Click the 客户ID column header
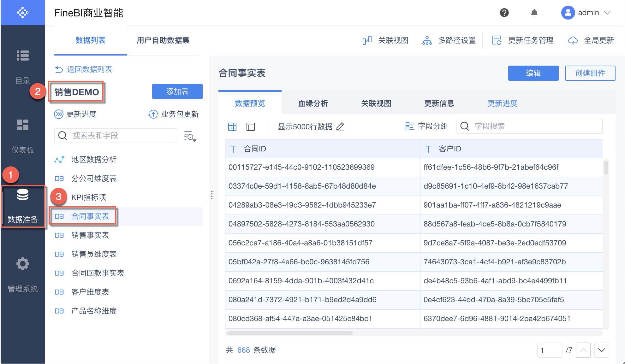The image size is (625, 364). (x=511, y=149)
